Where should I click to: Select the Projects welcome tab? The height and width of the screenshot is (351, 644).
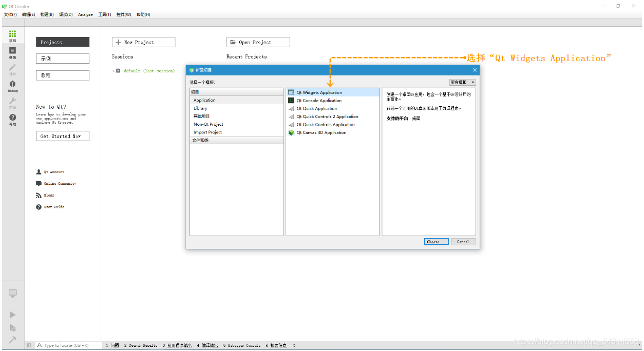[x=63, y=42]
